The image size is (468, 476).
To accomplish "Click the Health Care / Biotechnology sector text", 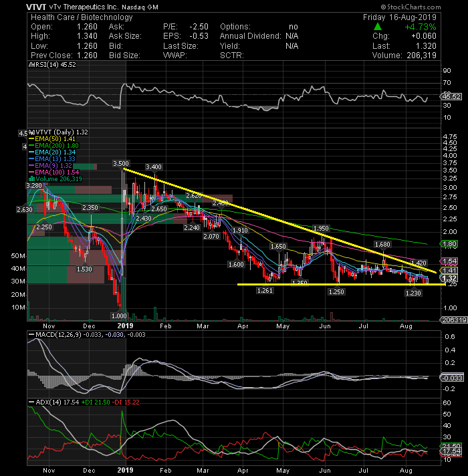I will click(x=82, y=17).
